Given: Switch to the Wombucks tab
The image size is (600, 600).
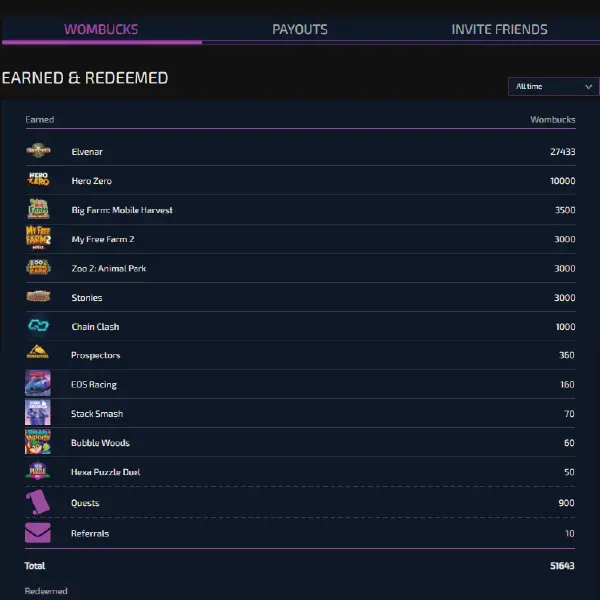Looking at the screenshot, I should click(101, 29).
